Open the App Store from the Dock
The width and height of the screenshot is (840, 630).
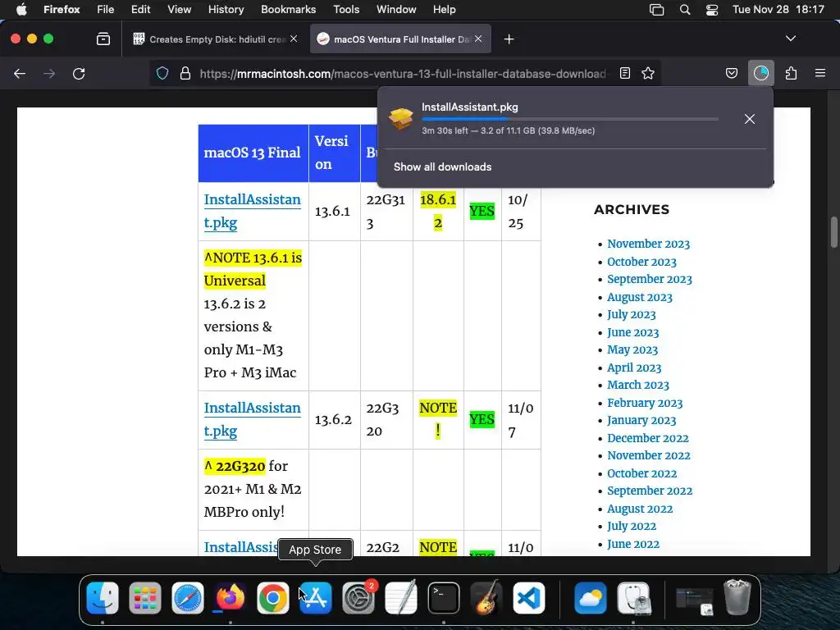click(x=316, y=597)
